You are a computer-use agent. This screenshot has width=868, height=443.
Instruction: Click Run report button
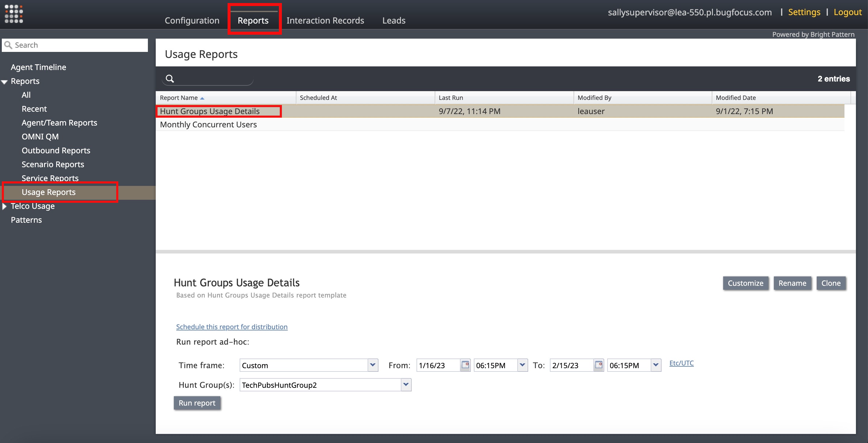(x=197, y=403)
